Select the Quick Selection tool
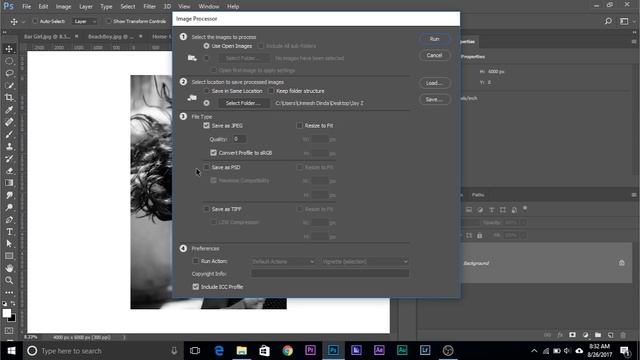Image resolution: width=640 pixels, height=360 pixels. click(9, 85)
